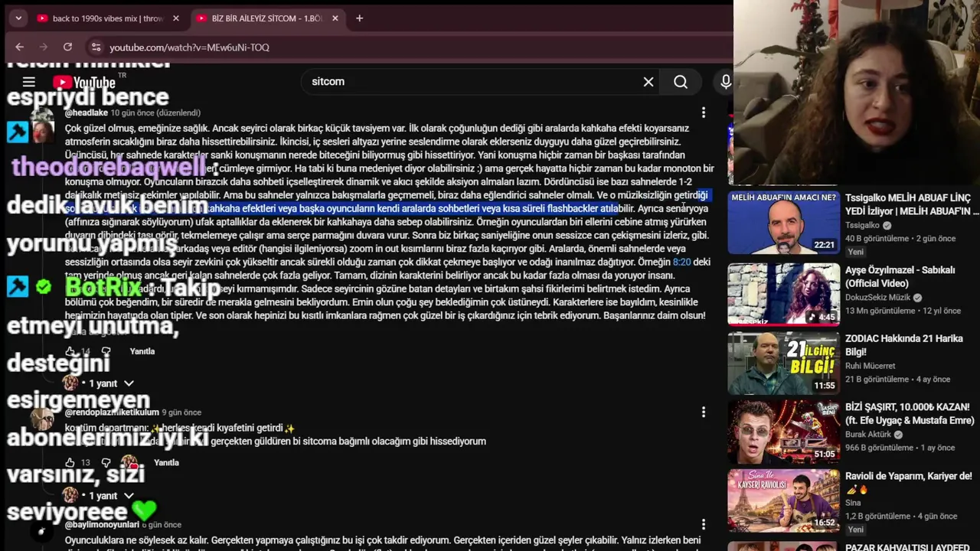Open the '10 gün önce (düzenlendi)' comment date link
This screenshot has height=551, width=980.
point(155,112)
